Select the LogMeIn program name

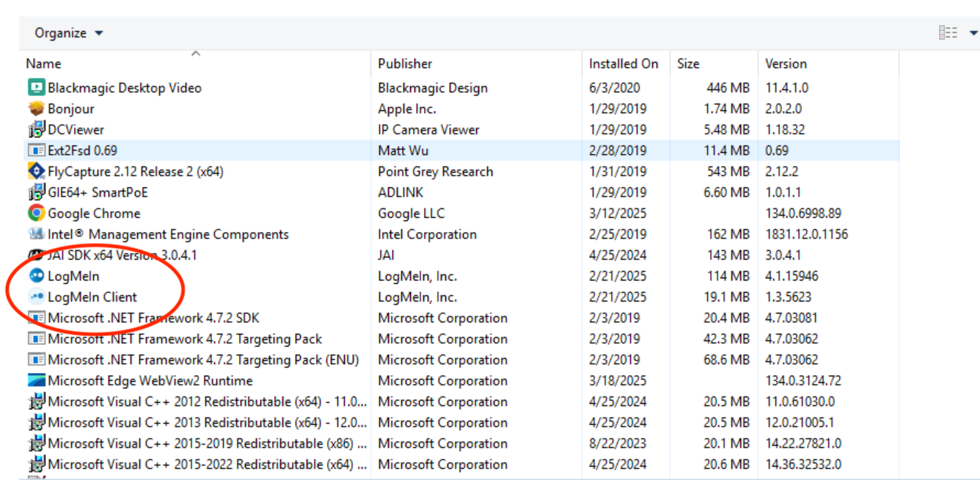[73, 276]
